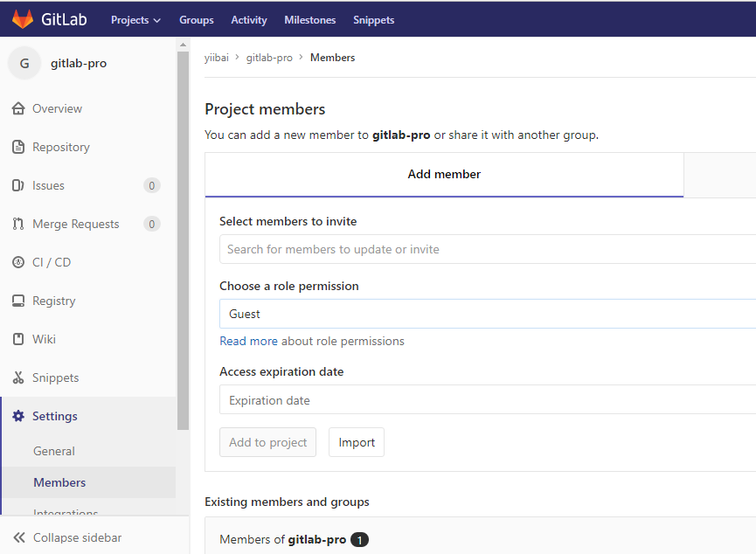This screenshot has width=756, height=554.
Task: Click Members breadcrumb
Action: 333,58
